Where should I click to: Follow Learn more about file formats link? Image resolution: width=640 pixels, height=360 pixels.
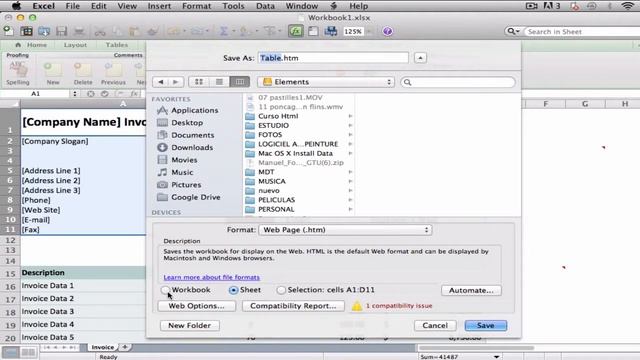(211, 277)
